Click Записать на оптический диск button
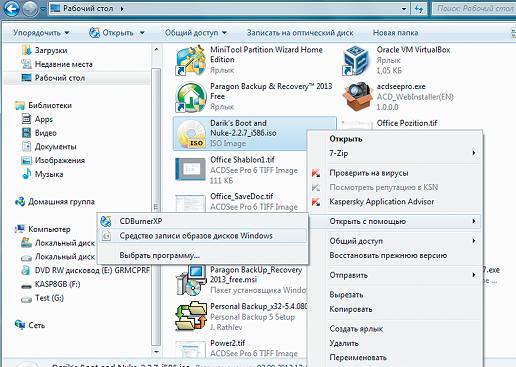The image size is (516, 367). [x=300, y=33]
